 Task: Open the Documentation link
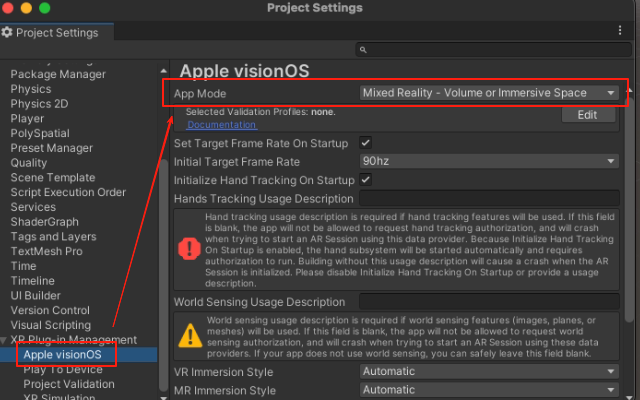click(222, 125)
